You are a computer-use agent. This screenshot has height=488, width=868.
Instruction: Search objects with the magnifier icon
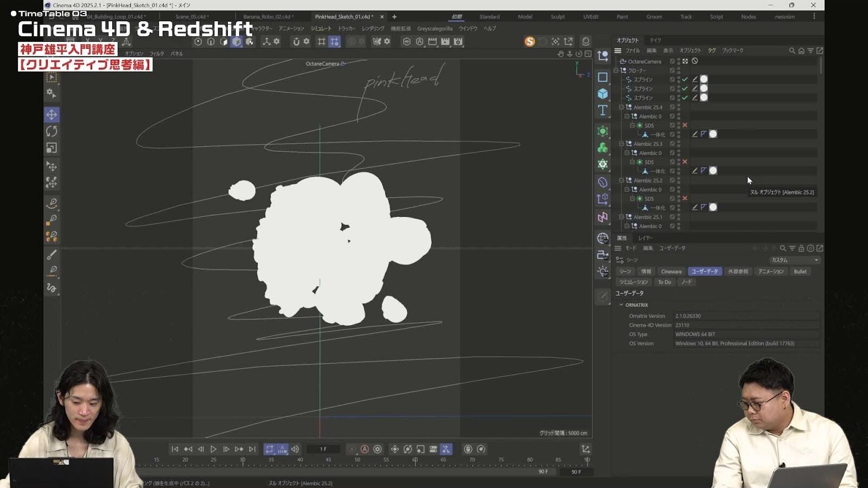click(x=792, y=50)
